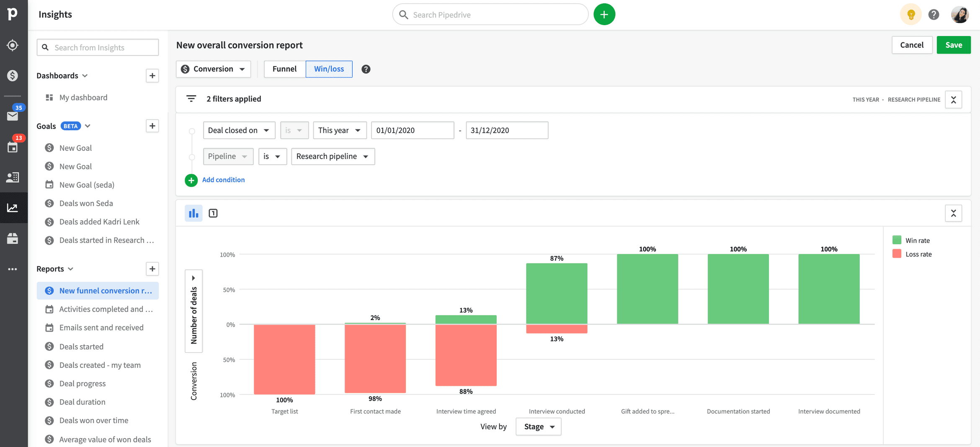Open This year period dropdown

pyautogui.click(x=340, y=130)
